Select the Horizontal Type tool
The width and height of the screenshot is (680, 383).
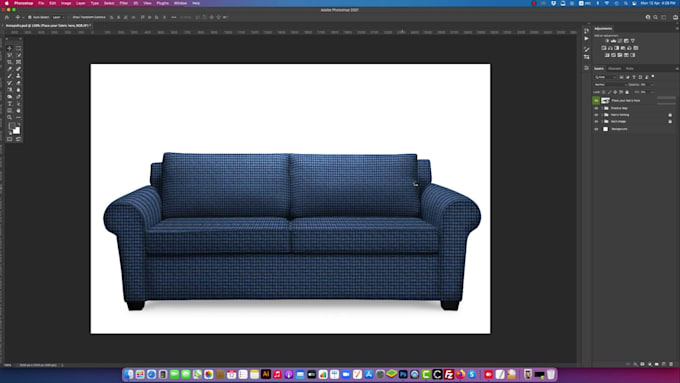10,104
